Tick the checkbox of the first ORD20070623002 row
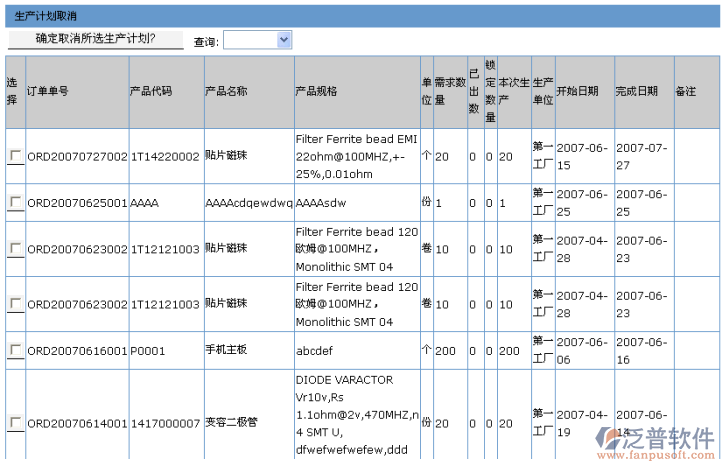 pos(14,248)
